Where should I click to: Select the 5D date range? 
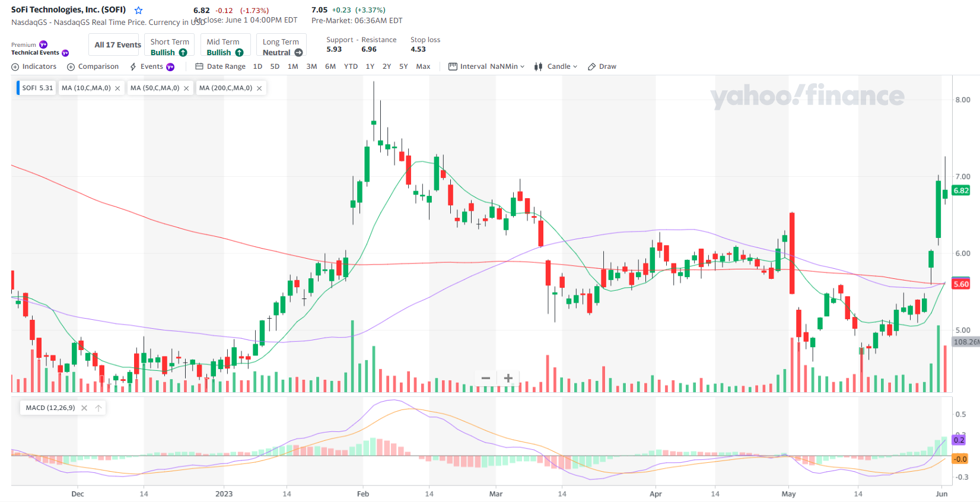(275, 66)
